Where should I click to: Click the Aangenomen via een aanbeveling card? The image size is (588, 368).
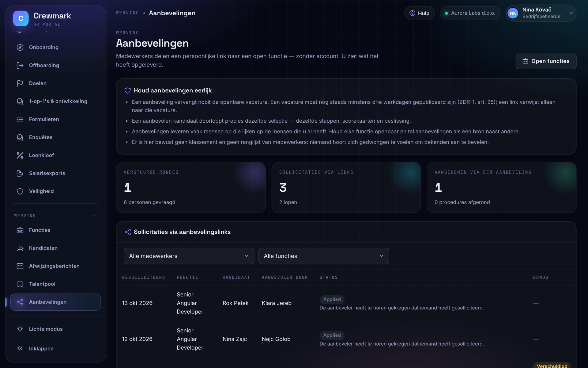501,187
